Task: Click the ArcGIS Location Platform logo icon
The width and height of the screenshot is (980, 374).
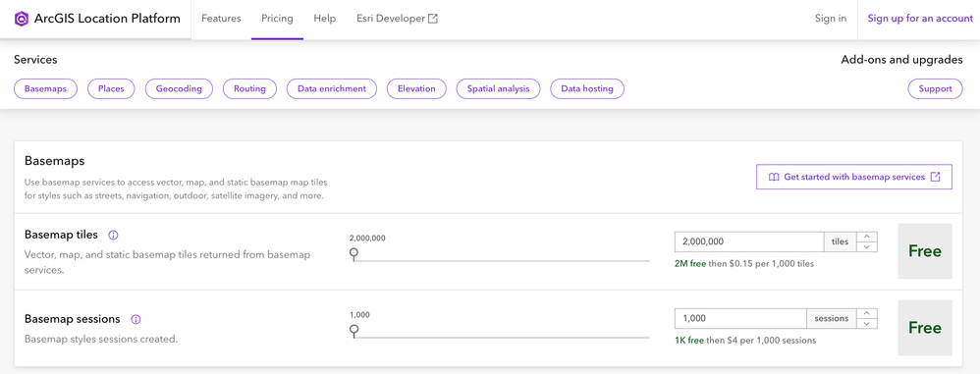Action: pos(22,19)
